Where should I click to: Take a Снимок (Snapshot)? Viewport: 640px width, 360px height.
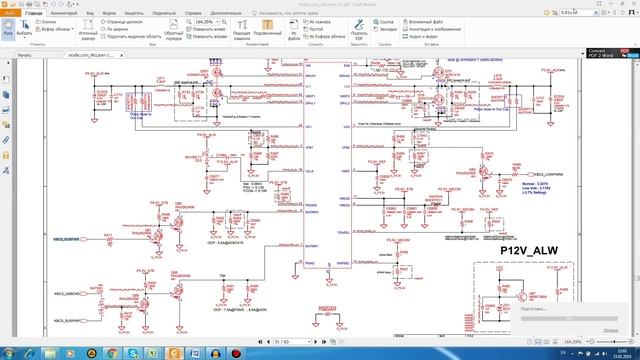pyautogui.click(x=46, y=22)
